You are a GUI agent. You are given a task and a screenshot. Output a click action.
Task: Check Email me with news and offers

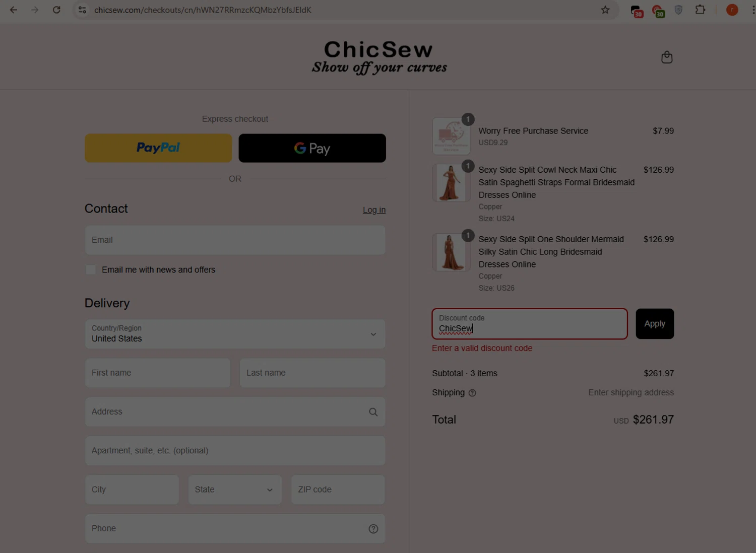[x=91, y=270]
